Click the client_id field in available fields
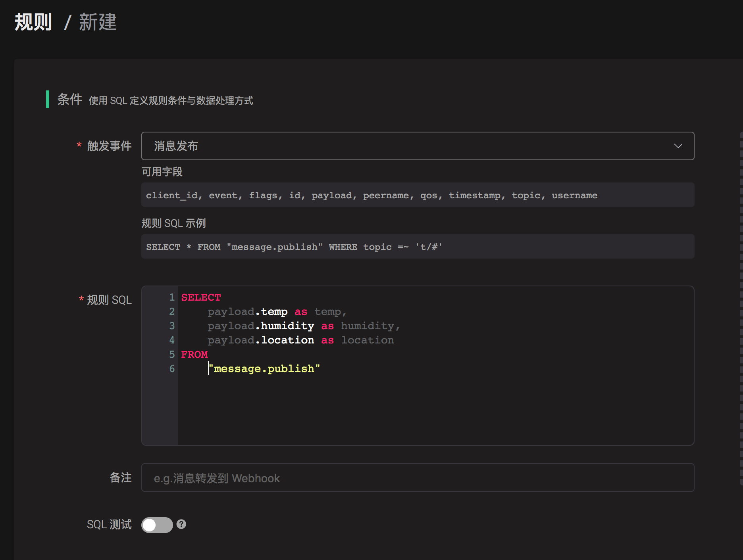 click(172, 195)
